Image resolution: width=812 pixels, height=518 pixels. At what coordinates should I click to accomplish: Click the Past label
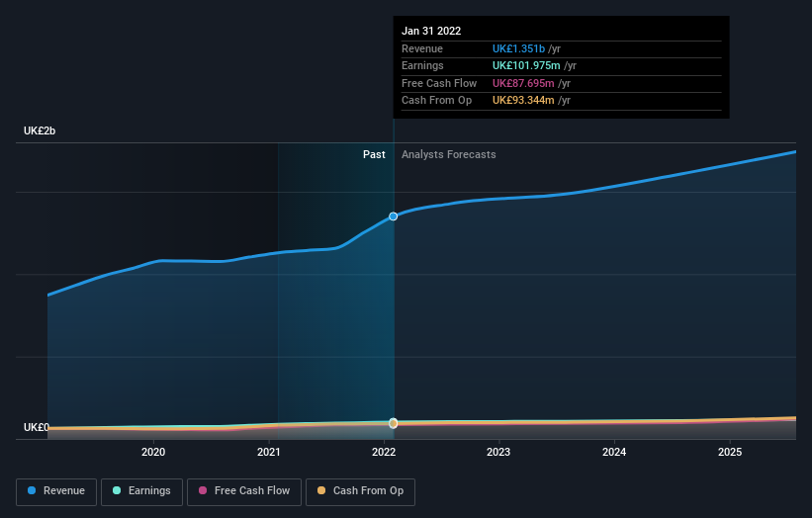(x=374, y=154)
